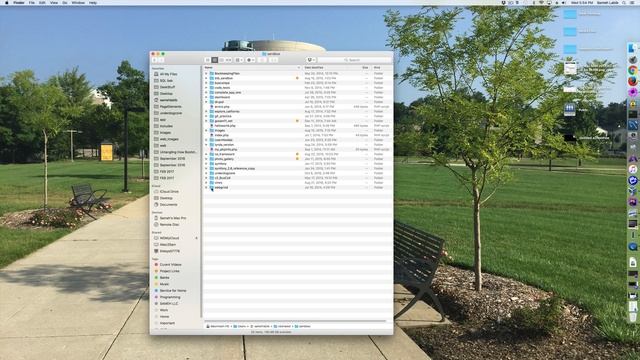
Task: Expand the sites folder triangle
Action: click(207, 182)
